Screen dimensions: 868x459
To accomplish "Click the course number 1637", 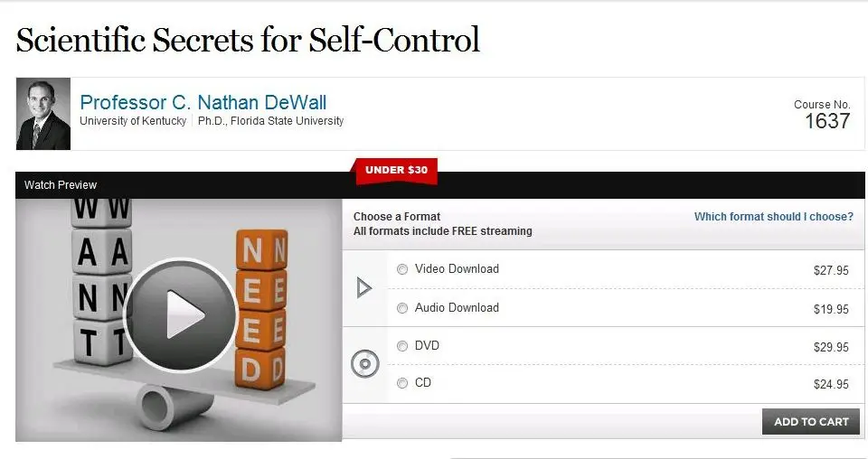I will click(827, 121).
